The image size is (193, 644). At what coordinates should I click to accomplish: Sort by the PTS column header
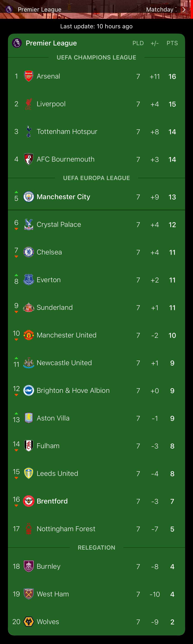(x=172, y=43)
